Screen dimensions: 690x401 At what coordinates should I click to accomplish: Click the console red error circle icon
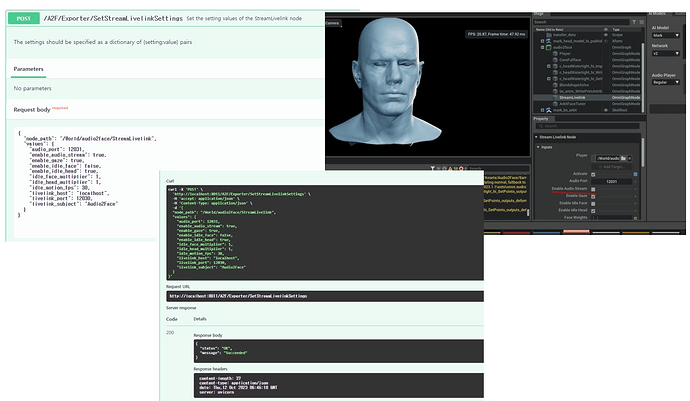tap(461, 168)
